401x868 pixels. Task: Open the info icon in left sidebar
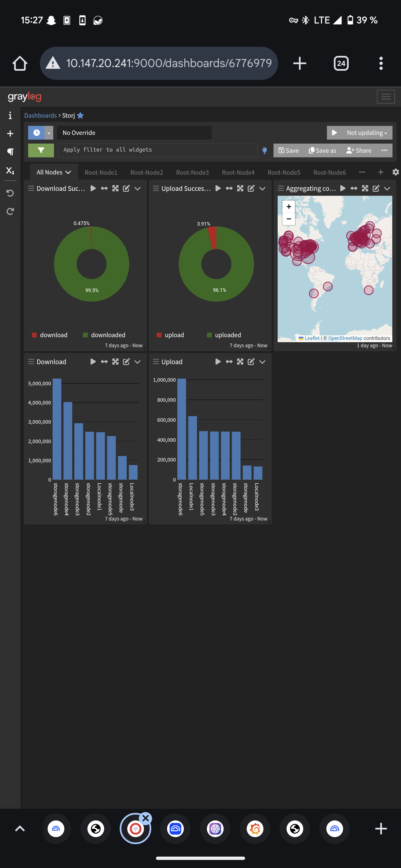[x=10, y=115]
